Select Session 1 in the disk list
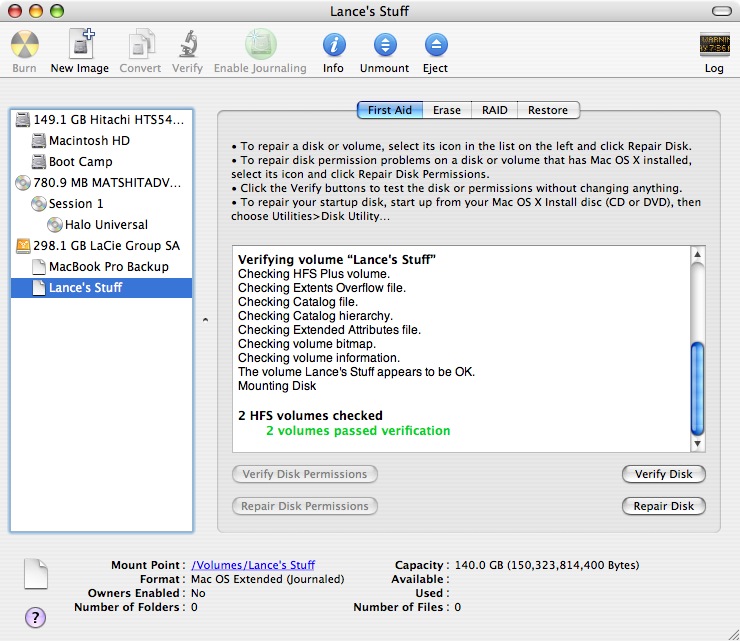740x641 pixels. pyautogui.click(x=101, y=203)
